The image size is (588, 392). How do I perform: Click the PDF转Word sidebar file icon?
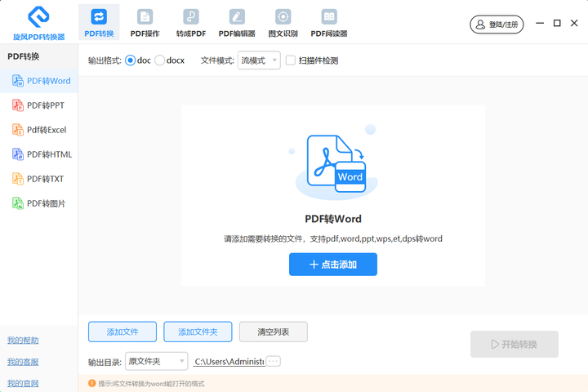(18, 81)
